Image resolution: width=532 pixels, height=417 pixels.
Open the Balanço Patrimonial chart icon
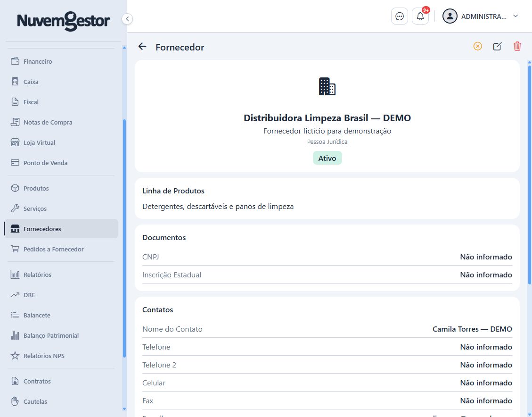(15, 335)
